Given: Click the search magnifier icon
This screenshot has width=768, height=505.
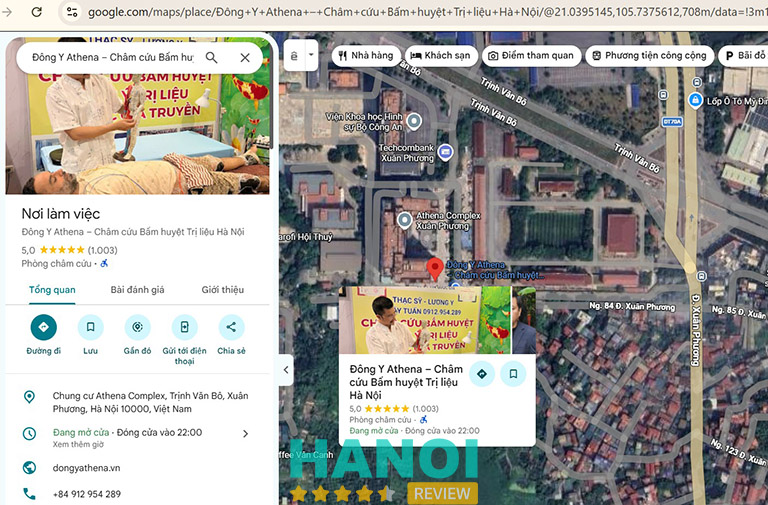Looking at the screenshot, I should point(211,57).
